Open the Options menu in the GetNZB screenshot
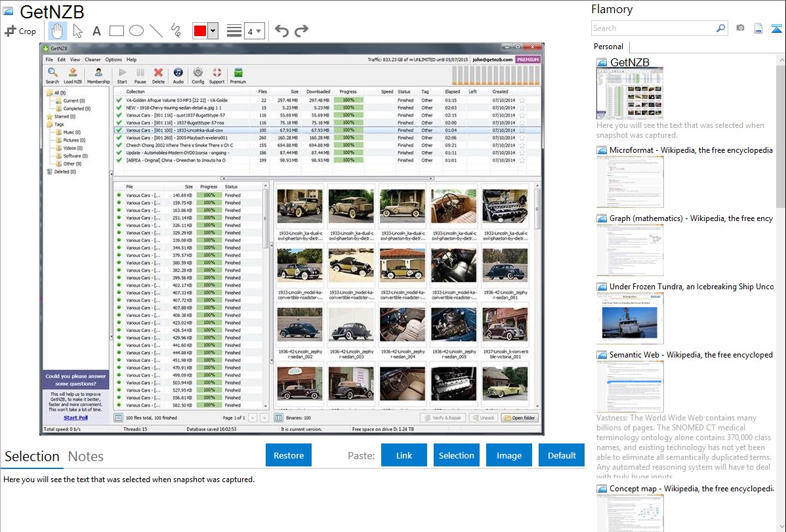 114,60
